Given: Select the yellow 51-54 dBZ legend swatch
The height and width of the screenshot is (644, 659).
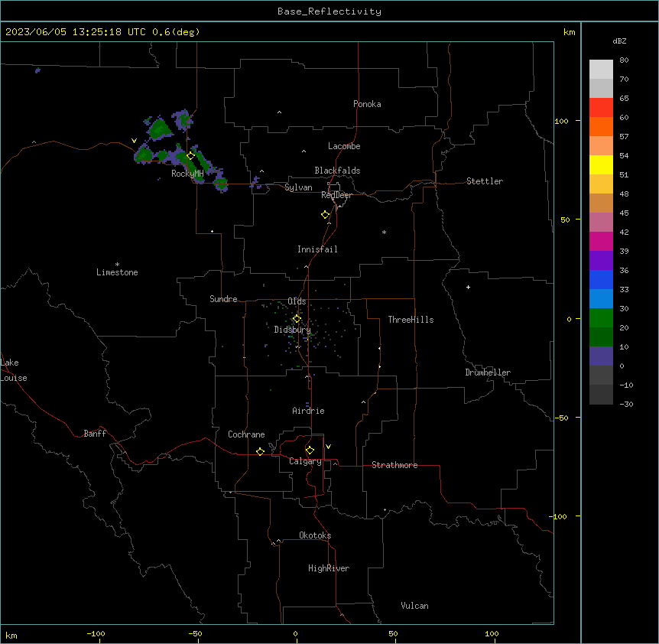Looking at the screenshot, I should click(601, 164).
